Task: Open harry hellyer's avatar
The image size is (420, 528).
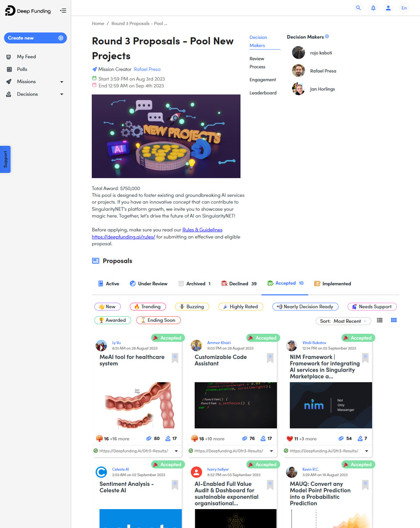Action: 196,472
